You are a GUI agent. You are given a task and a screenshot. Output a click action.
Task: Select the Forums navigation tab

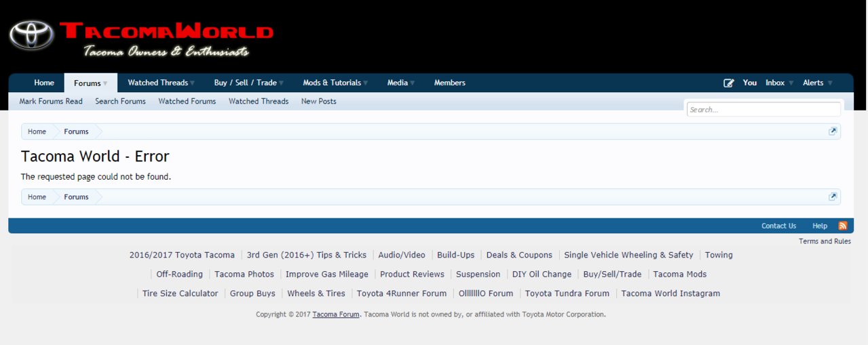[88, 83]
